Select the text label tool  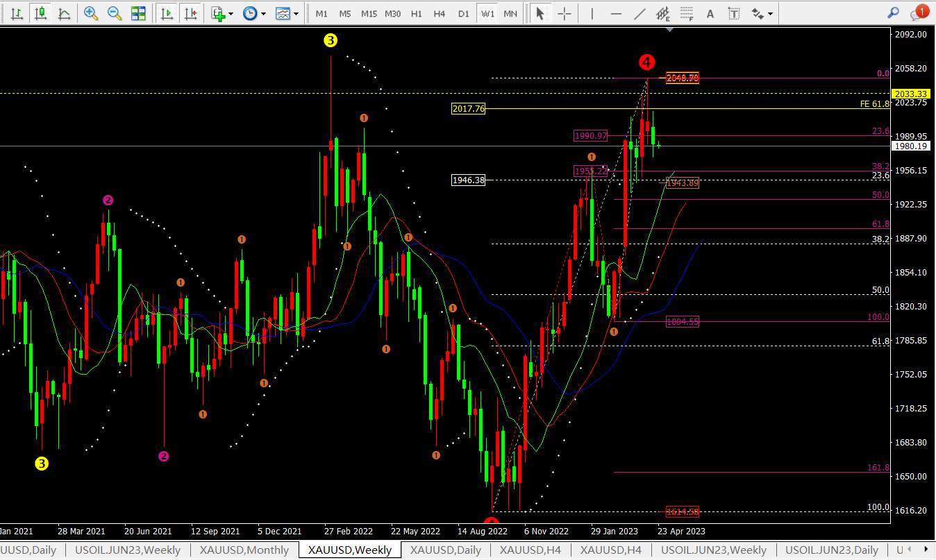pos(734,13)
